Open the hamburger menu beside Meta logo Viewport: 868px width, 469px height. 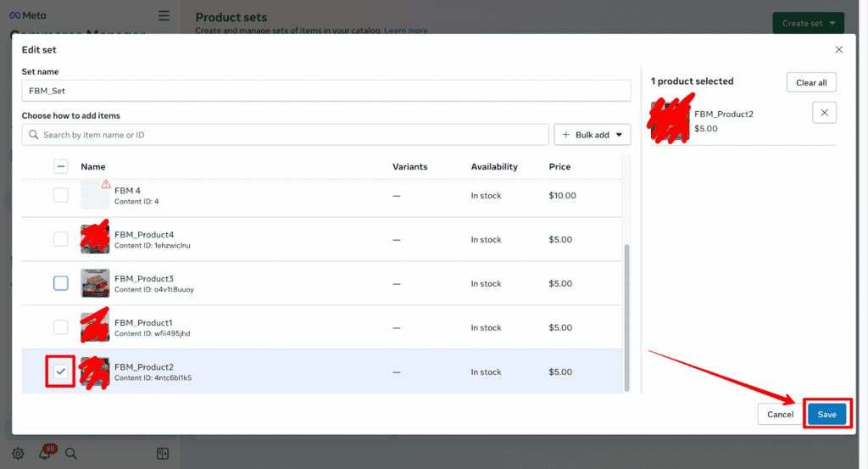[164, 15]
